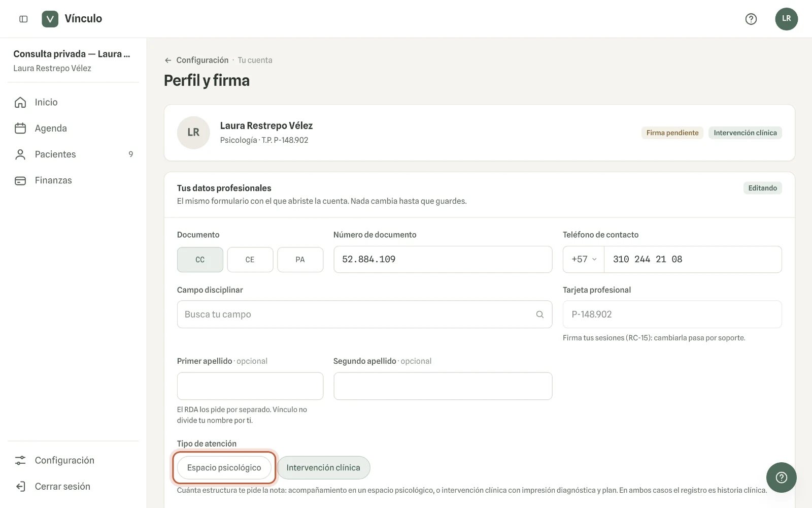Open Finanzas in the sidebar
812x508 pixels.
click(x=73, y=180)
